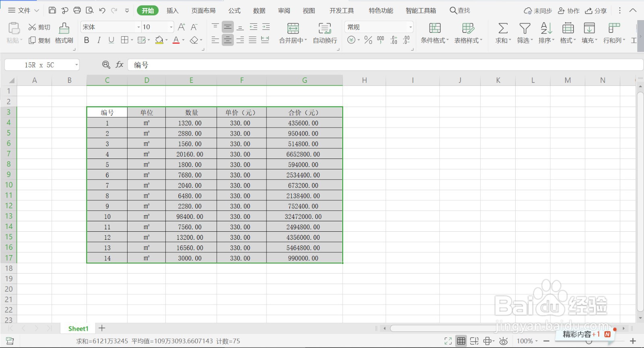
Task: Add a new sheet with plus button
Action: (x=102, y=328)
